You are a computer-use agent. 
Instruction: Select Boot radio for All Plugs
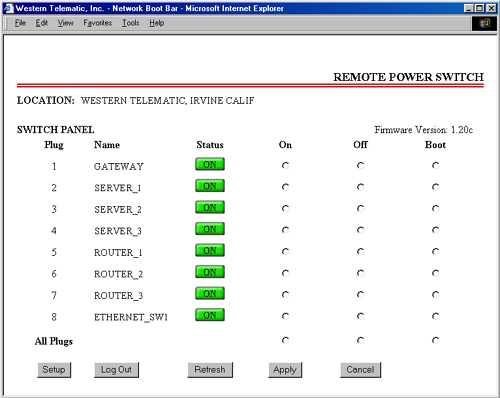click(435, 340)
